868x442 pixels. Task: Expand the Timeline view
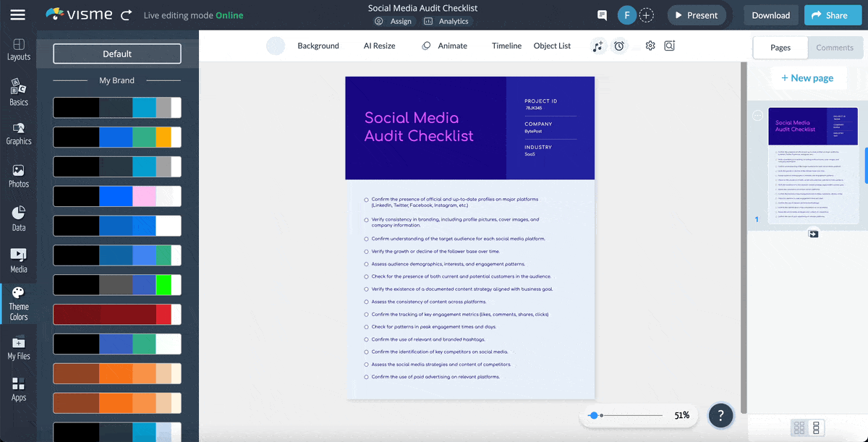pyautogui.click(x=506, y=46)
